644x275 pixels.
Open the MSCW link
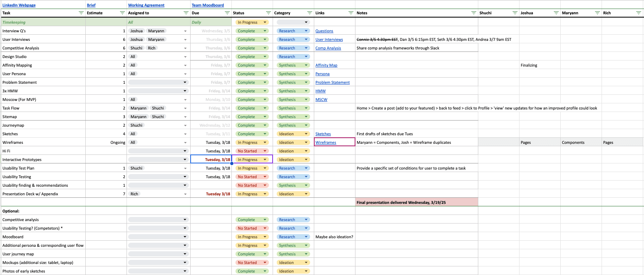pos(321,100)
